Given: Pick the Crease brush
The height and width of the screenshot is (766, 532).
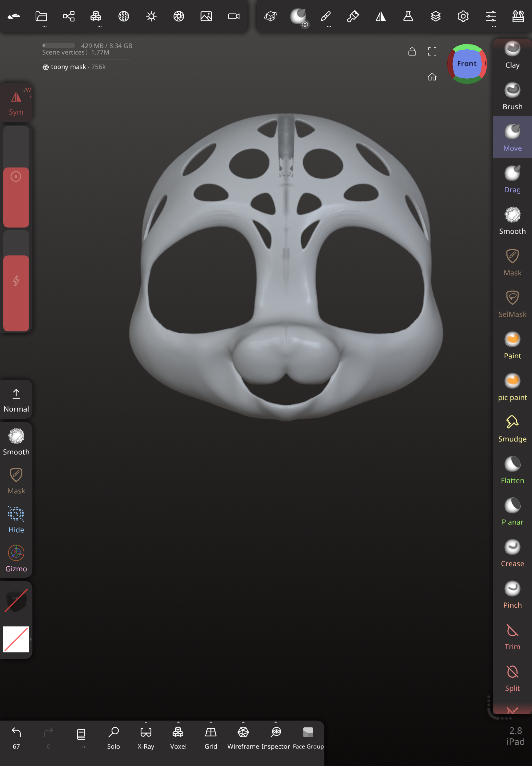Looking at the screenshot, I should click(x=512, y=553).
